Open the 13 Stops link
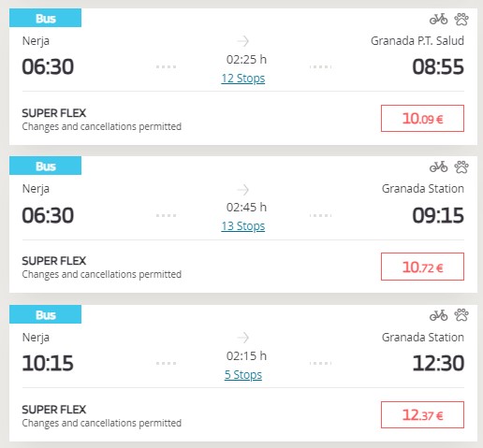 243,226
